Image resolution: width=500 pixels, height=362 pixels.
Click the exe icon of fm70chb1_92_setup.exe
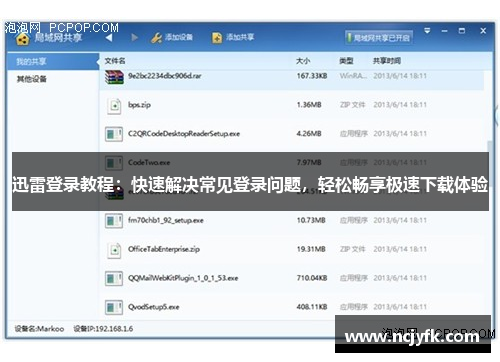point(114,221)
